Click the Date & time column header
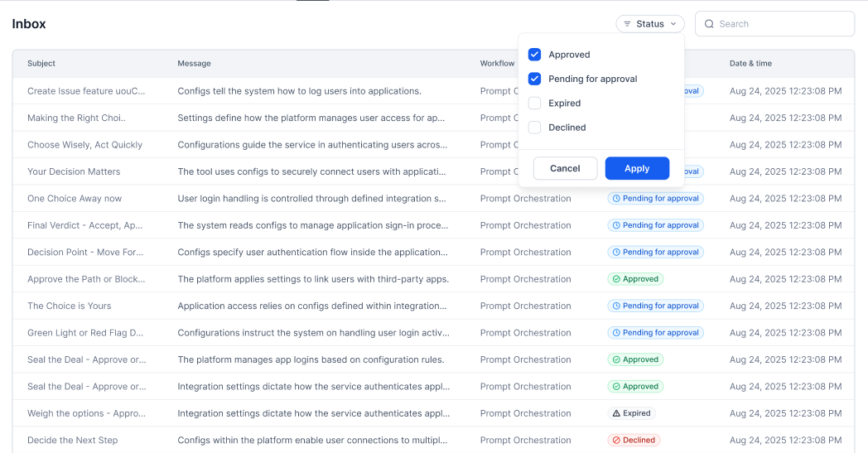 click(750, 64)
